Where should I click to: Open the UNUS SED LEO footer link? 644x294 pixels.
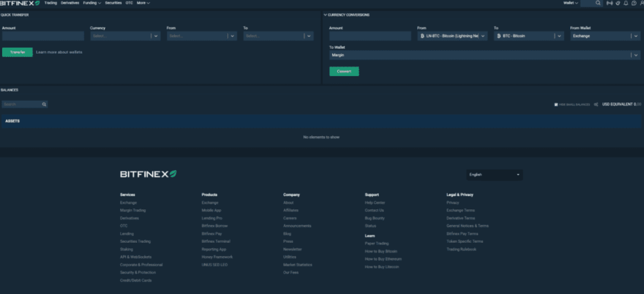tap(214, 265)
